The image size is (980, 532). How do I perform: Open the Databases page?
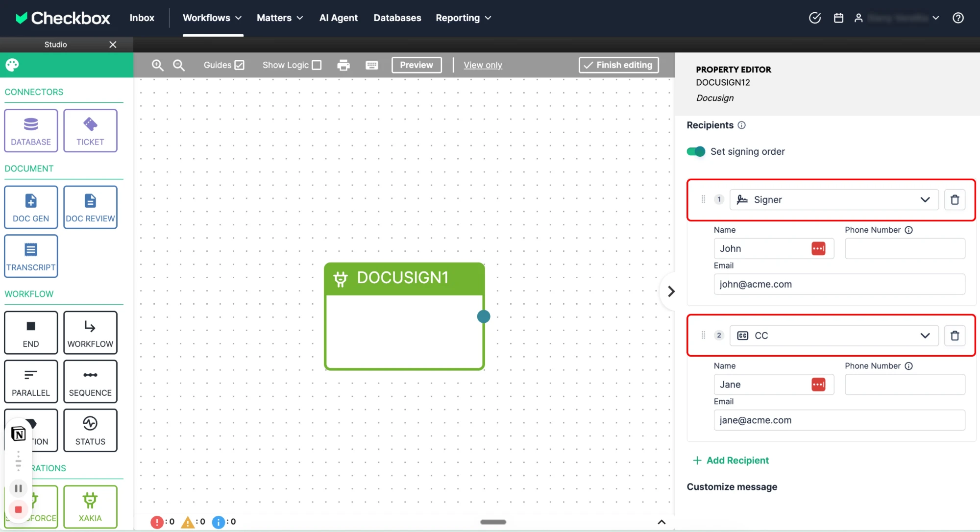[x=397, y=18]
